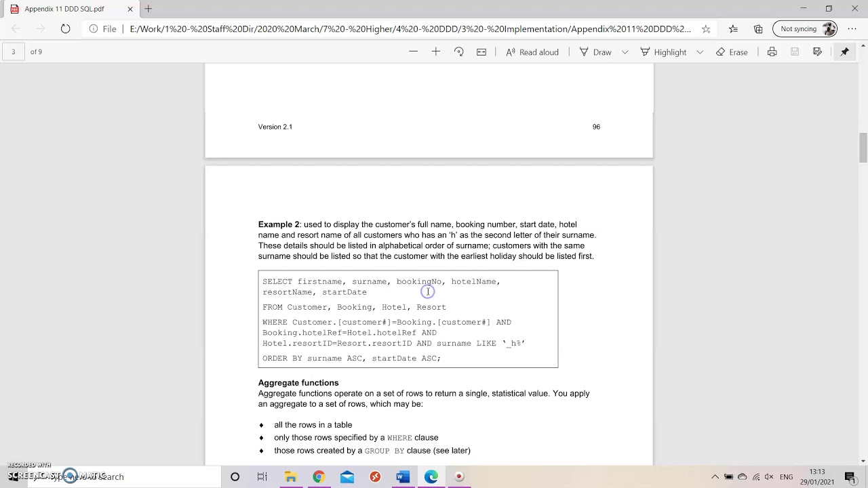Expand the Draw options dropdown arrow
The width and height of the screenshot is (868, 488).
(625, 52)
